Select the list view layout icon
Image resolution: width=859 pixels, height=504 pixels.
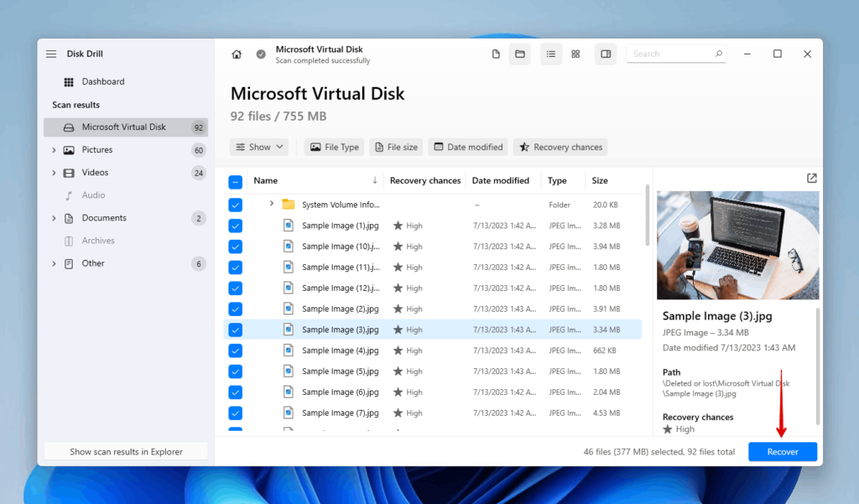pyautogui.click(x=550, y=55)
